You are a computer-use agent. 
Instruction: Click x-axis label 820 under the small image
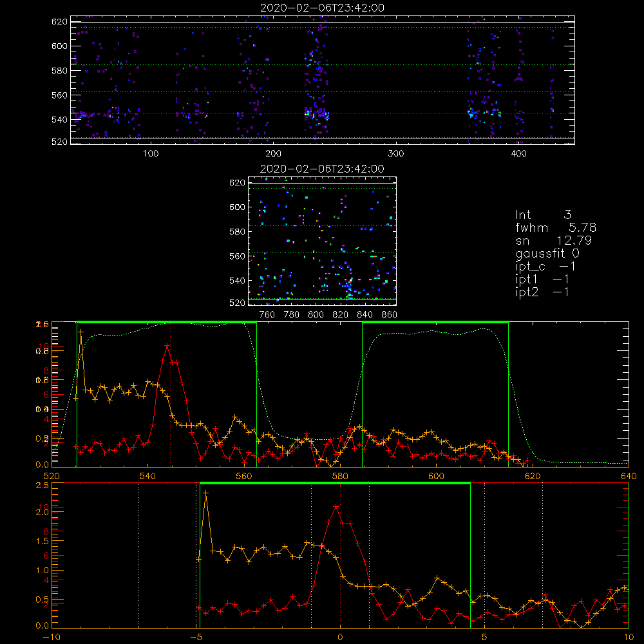(x=341, y=315)
